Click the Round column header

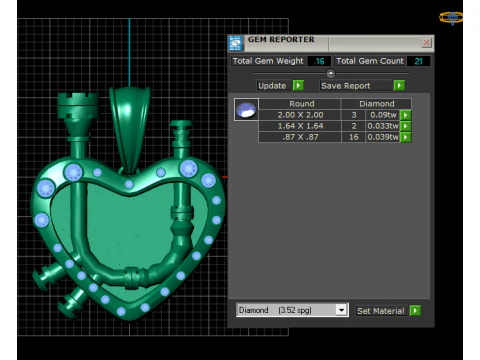(300, 104)
